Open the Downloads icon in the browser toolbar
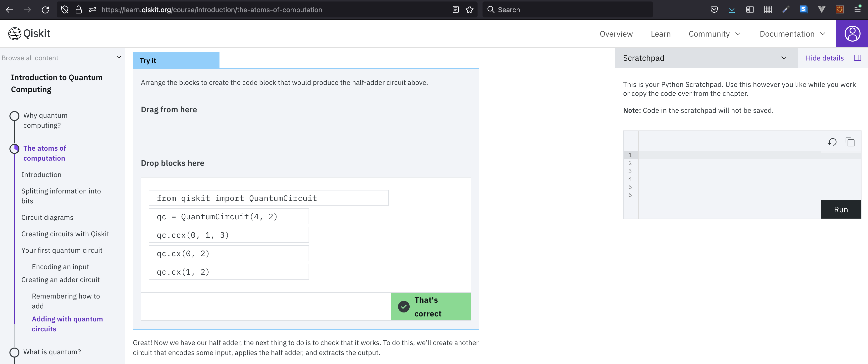This screenshot has width=868, height=364. coord(732,9)
